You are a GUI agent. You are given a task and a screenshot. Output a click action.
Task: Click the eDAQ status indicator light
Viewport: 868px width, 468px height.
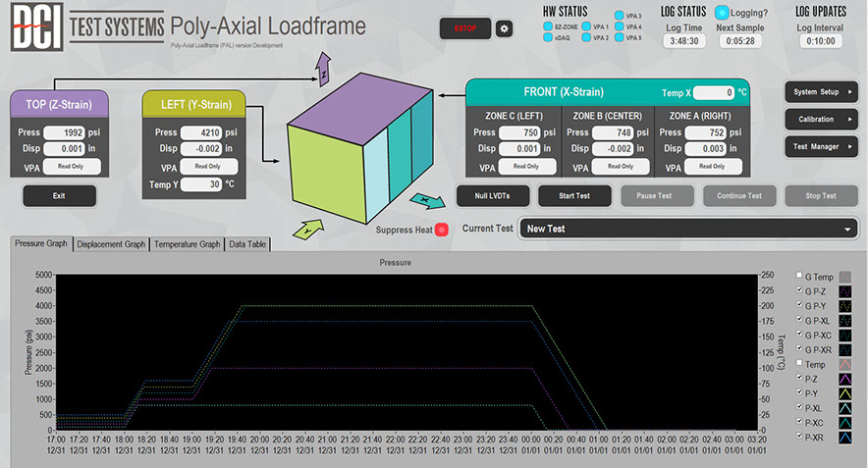pos(548,38)
